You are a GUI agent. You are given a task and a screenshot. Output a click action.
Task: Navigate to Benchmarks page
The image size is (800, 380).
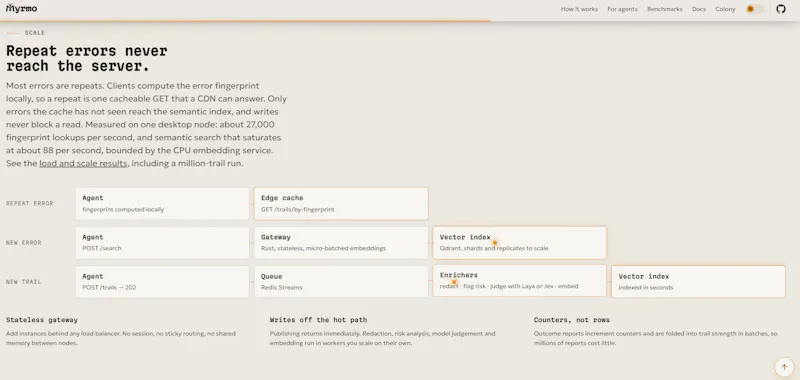(x=664, y=9)
